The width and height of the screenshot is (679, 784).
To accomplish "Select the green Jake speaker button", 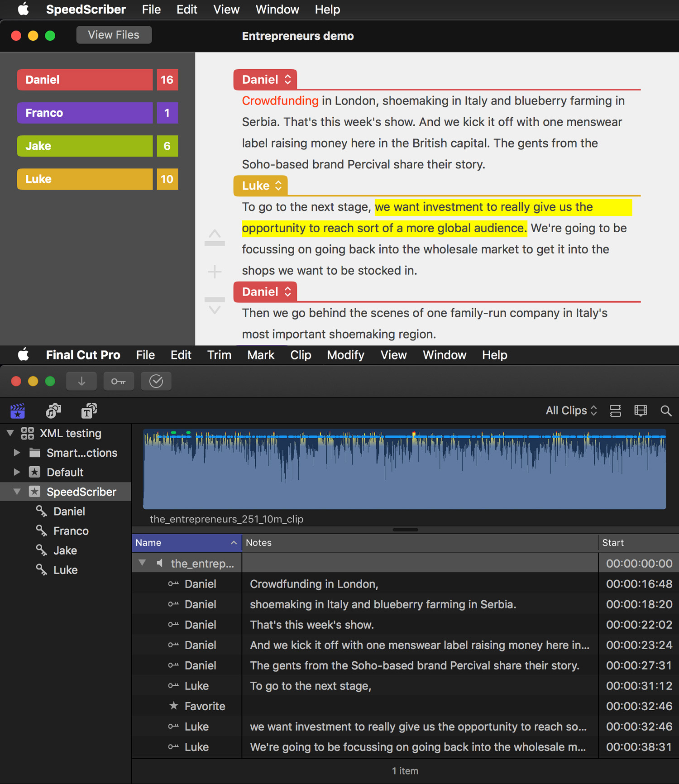I will point(85,146).
